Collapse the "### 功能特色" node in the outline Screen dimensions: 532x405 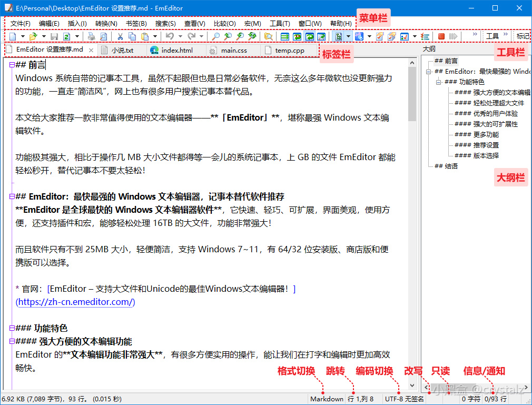[x=439, y=82]
